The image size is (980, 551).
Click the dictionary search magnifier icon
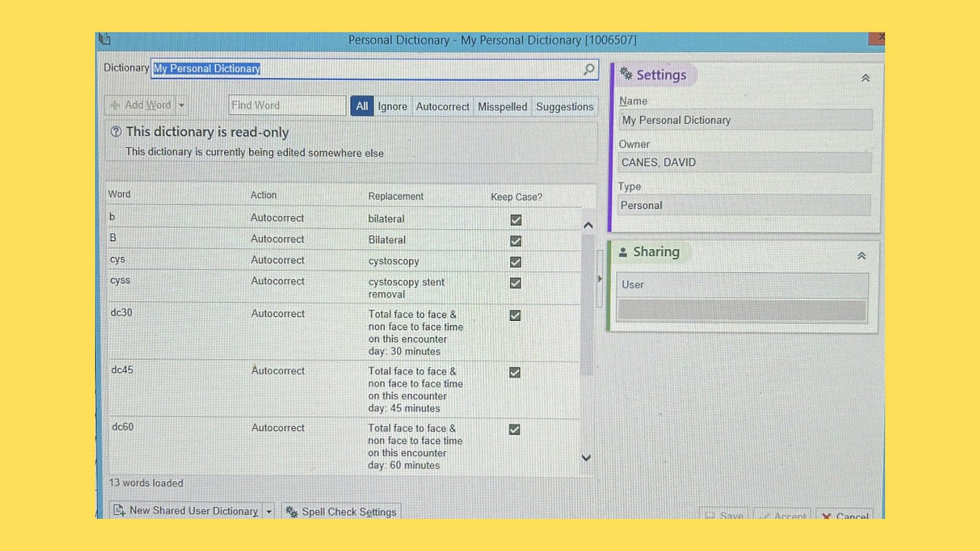(589, 69)
